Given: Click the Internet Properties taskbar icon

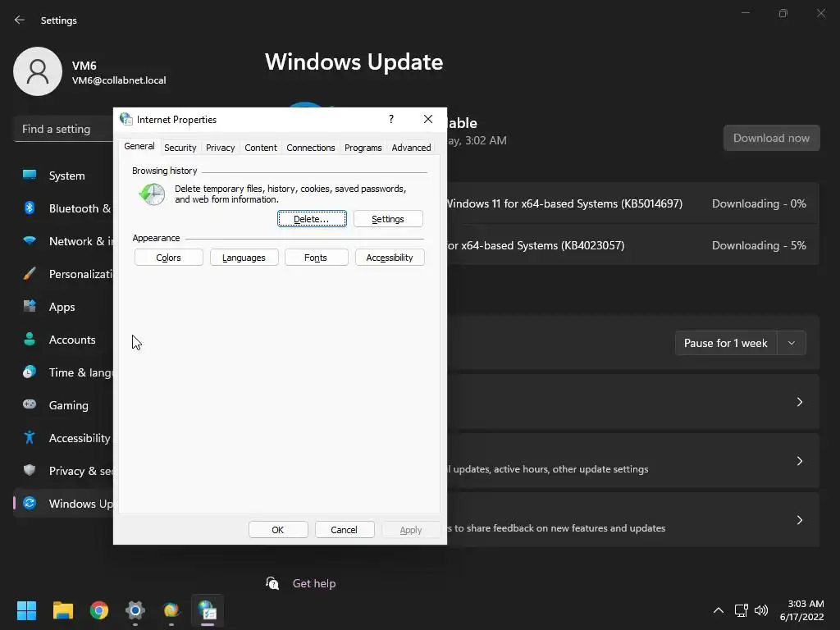Looking at the screenshot, I should tap(208, 610).
